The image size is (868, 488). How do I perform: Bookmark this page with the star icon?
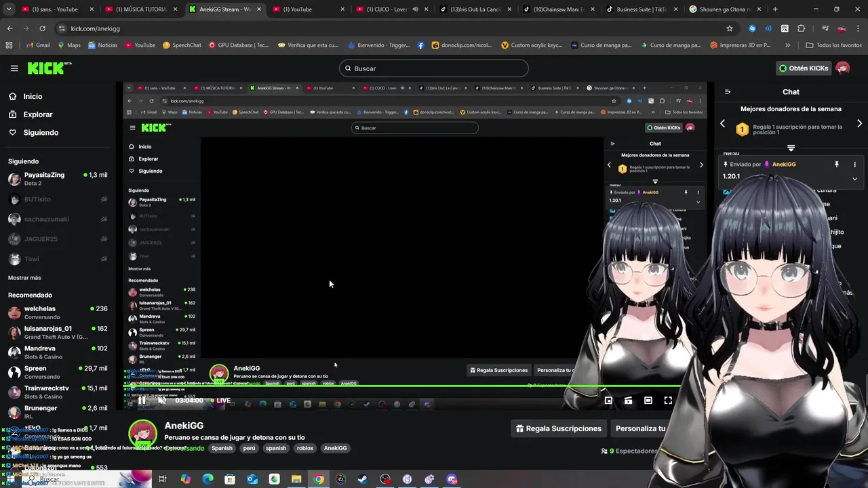click(730, 28)
